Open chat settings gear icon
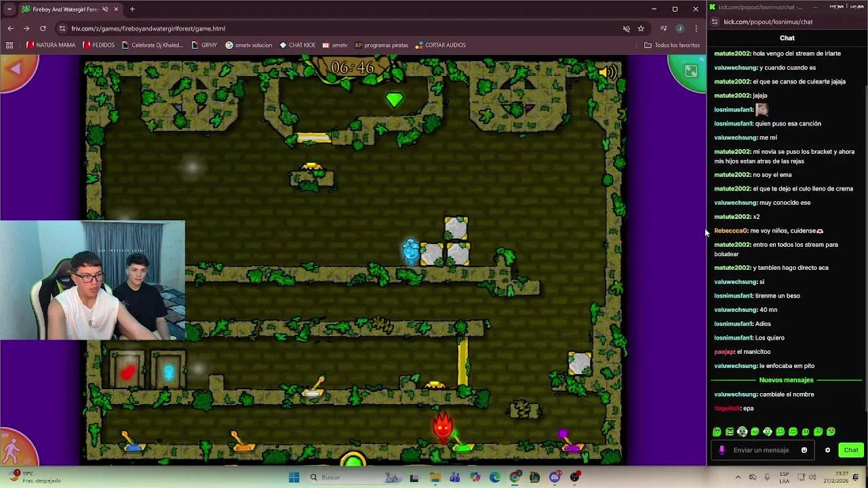 827,450
